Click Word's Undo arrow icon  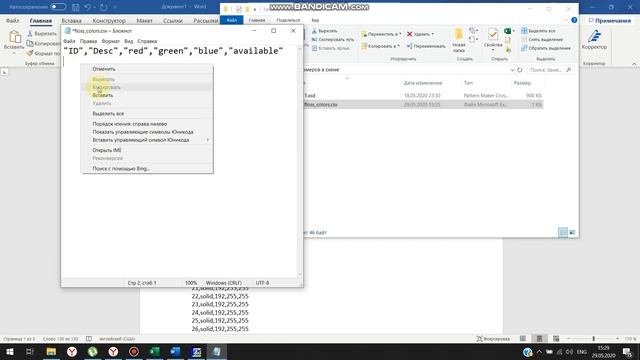(87, 7)
